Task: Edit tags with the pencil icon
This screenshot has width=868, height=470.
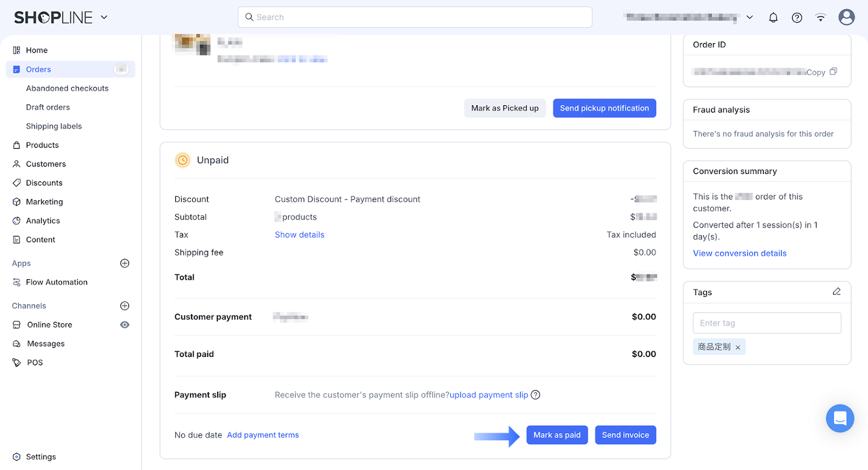Action: point(837,292)
